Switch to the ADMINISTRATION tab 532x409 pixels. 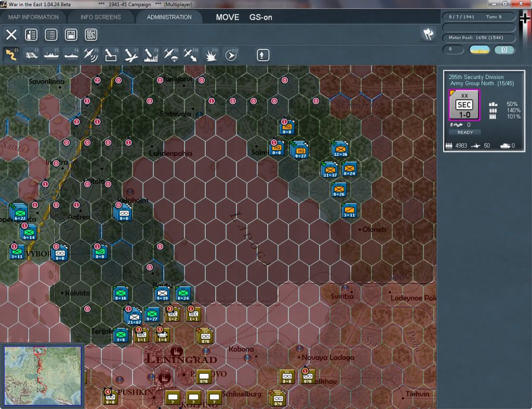pyautogui.click(x=169, y=17)
